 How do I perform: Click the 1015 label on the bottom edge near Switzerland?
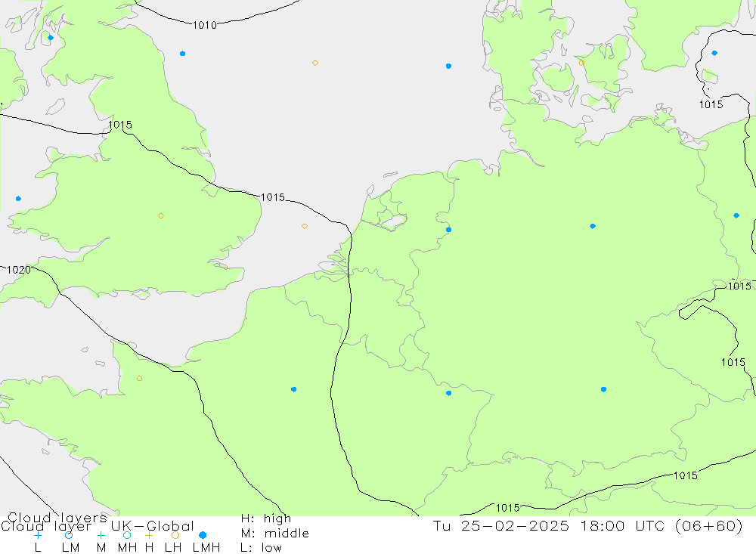[508, 508]
